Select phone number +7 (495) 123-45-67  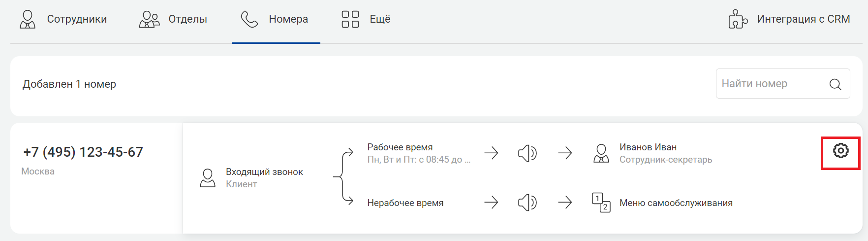point(83,152)
